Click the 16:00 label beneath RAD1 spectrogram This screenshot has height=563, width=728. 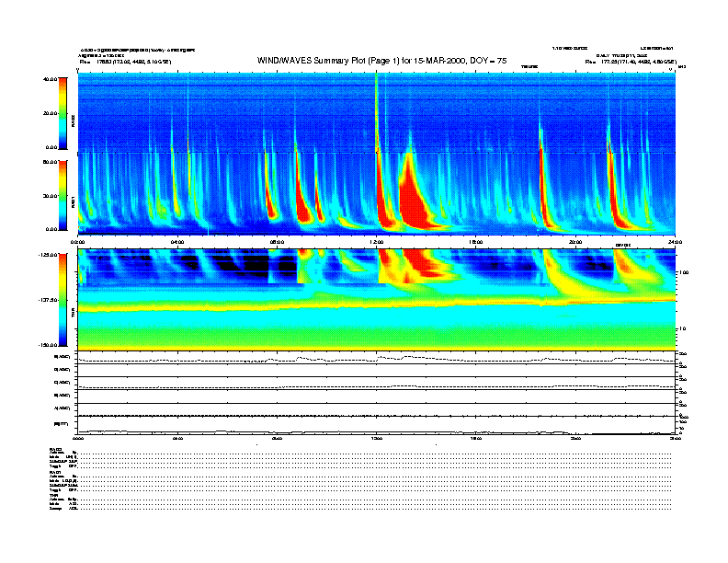point(476,241)
